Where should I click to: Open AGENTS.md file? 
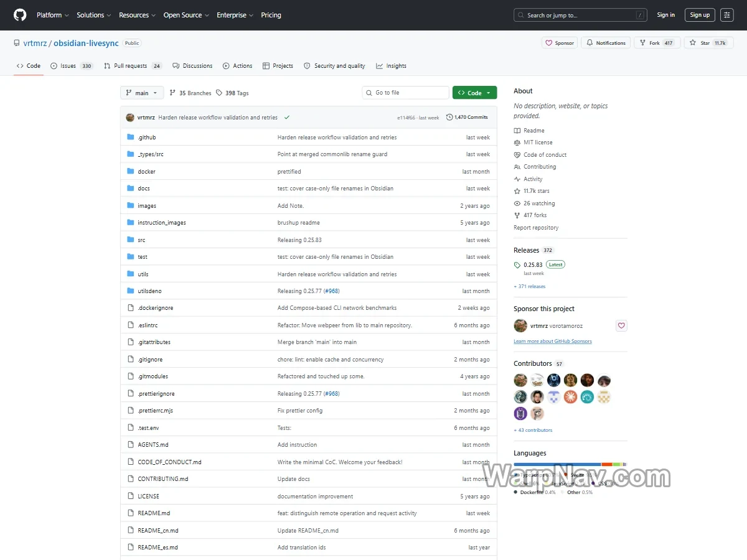point(153,445)
